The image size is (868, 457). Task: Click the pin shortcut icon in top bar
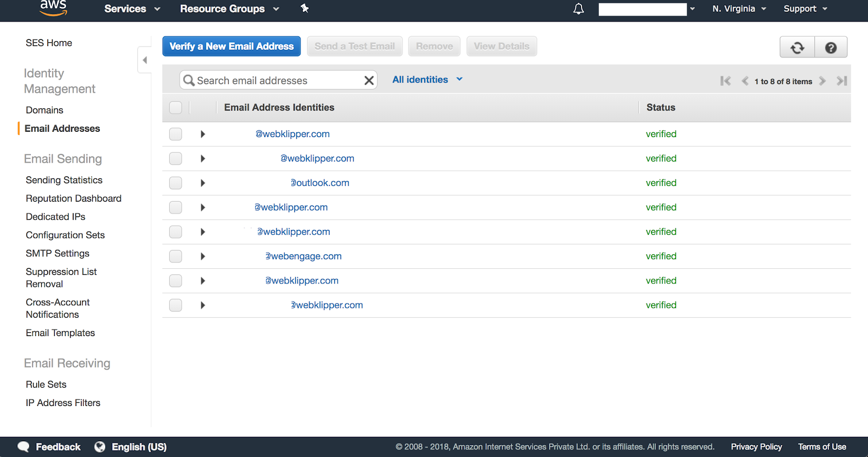click(x=305, y=8)
